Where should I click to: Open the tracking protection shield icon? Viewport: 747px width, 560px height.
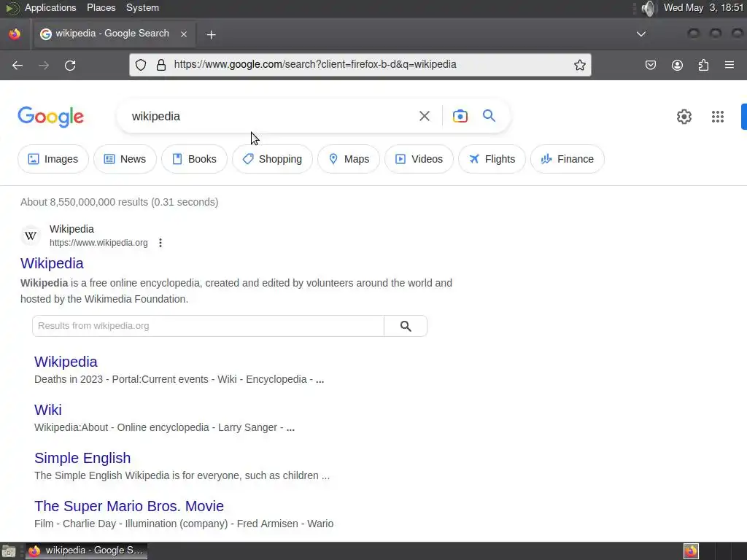(x=141, y=65)
